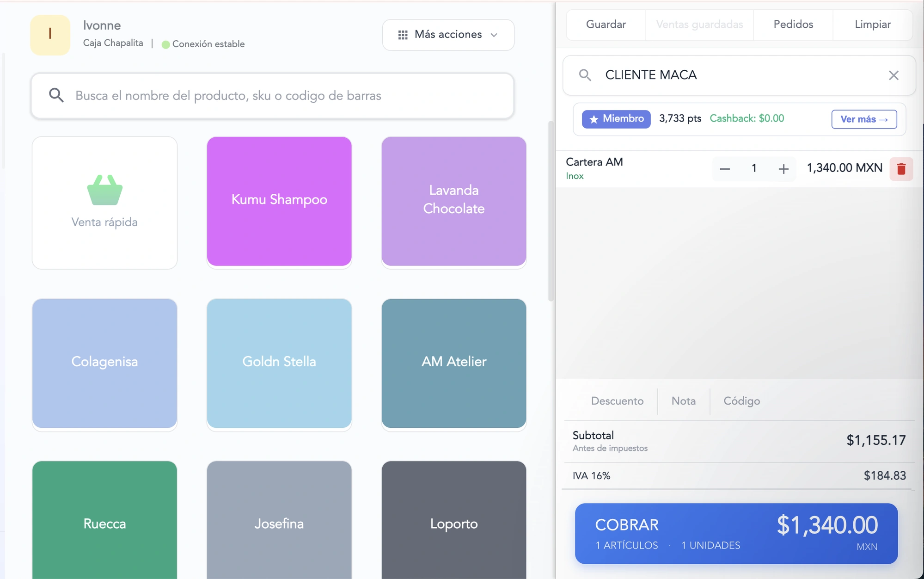Delete Cartera AM with red trash icon
924x579 pixels.
click(x=901, y=169)
